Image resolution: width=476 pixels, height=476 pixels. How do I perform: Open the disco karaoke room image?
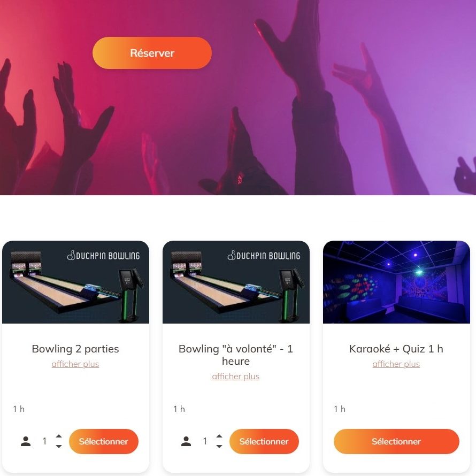[396, 282]
